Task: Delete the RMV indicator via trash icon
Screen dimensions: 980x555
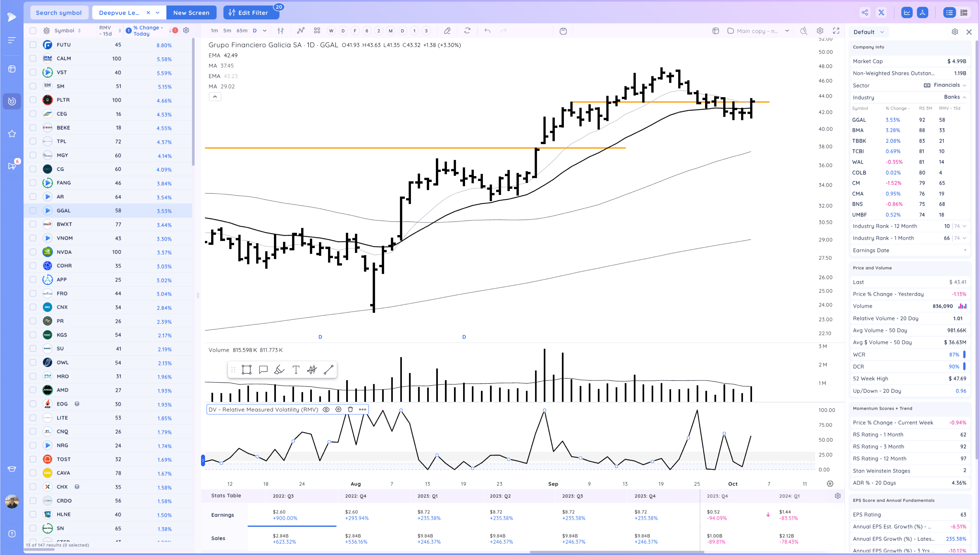Action: point(350,409)
